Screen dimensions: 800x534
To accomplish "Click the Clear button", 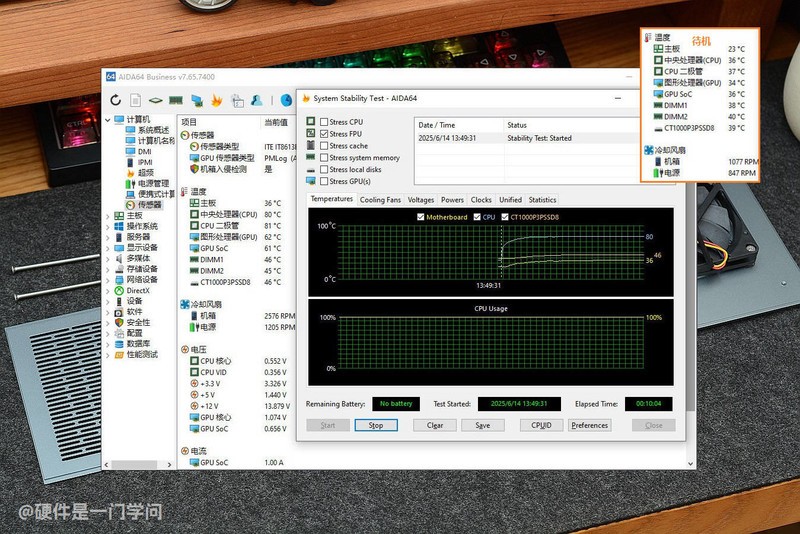I will [x=435, y=425].
